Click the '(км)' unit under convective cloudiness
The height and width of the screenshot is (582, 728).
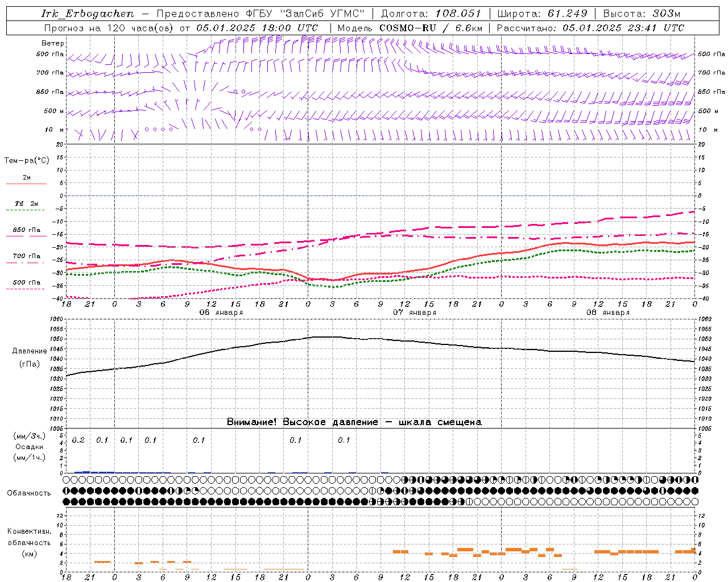30,554
